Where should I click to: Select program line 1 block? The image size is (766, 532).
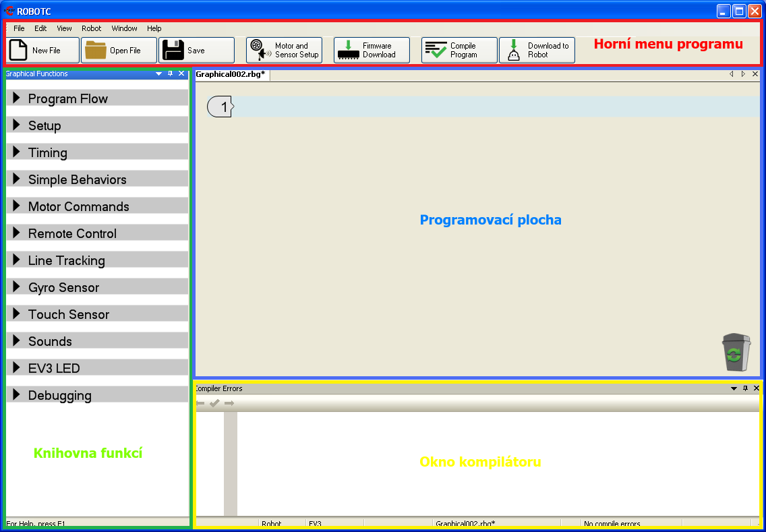(220, 107)
